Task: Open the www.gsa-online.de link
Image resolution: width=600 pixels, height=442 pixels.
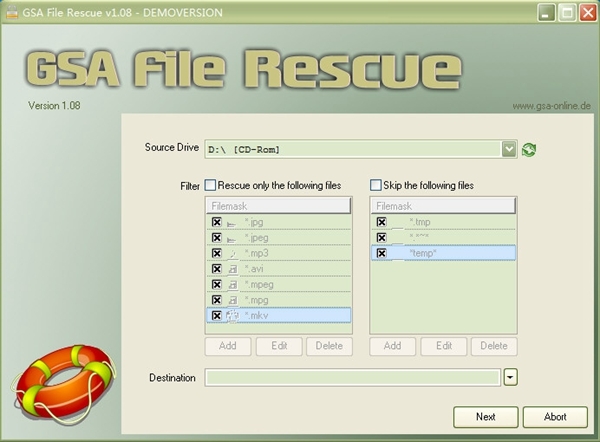Action: point(551,106)
